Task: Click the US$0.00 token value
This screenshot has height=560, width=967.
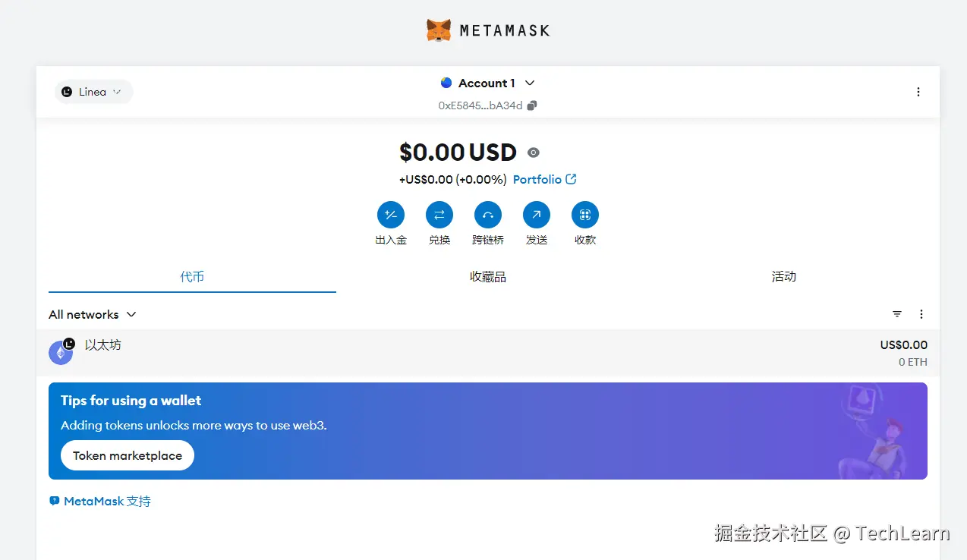Action: (903, 345)
